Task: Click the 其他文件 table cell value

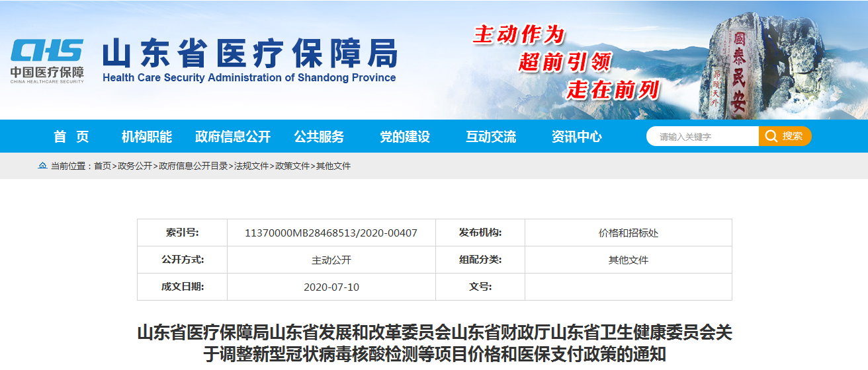Action: coord(629,260)
